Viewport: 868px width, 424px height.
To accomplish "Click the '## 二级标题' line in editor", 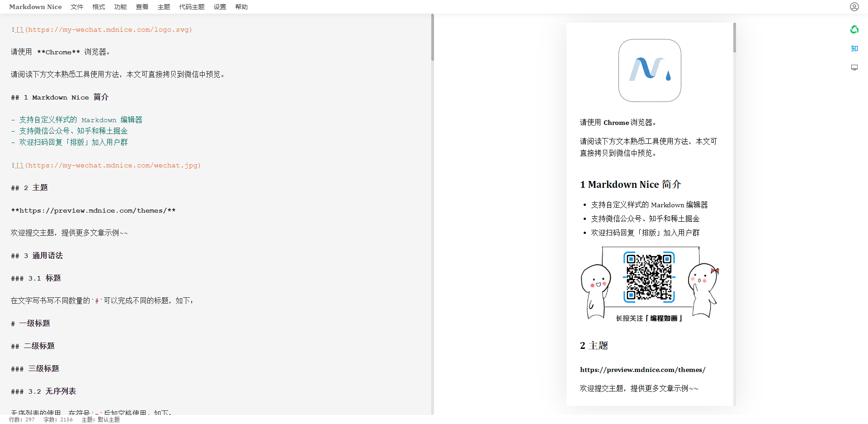I will click(x=33, y=346).
